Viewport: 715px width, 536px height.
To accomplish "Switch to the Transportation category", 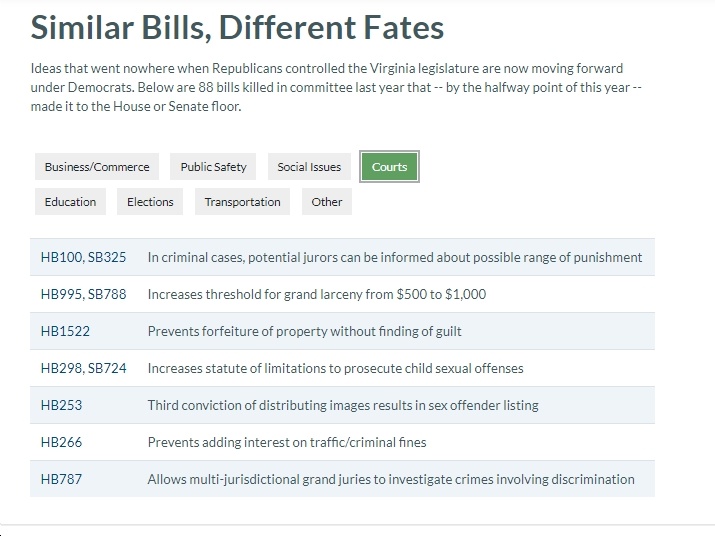I will [x=242, y=202].
